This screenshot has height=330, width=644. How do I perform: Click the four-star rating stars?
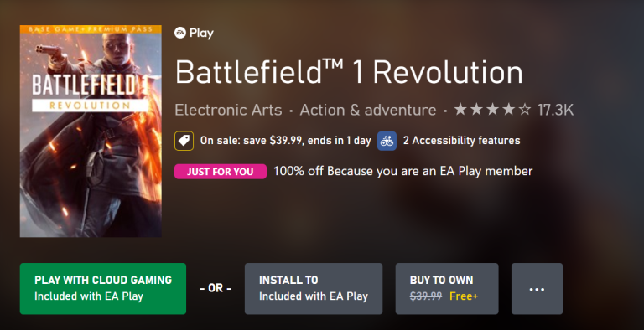tap(492, 110)
